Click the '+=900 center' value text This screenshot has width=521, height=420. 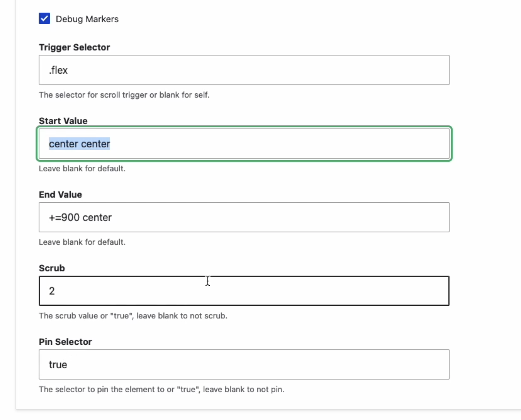pos(80,217)
